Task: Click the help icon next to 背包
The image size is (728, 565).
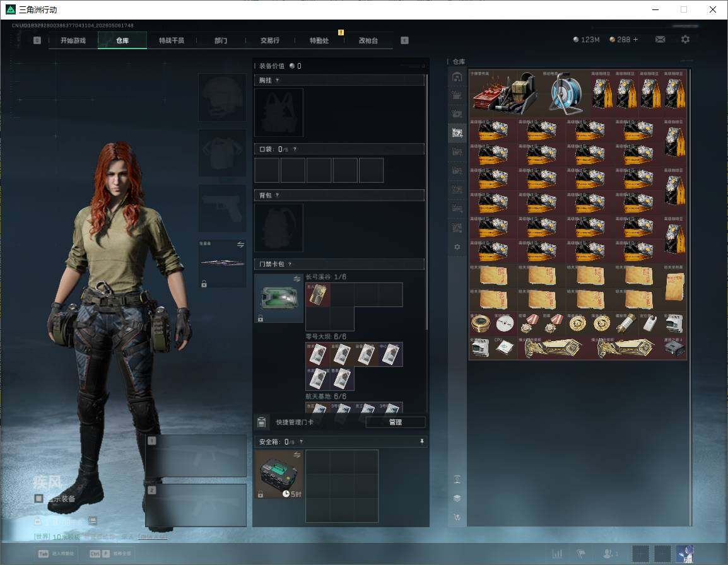Action: click(277, 195)
